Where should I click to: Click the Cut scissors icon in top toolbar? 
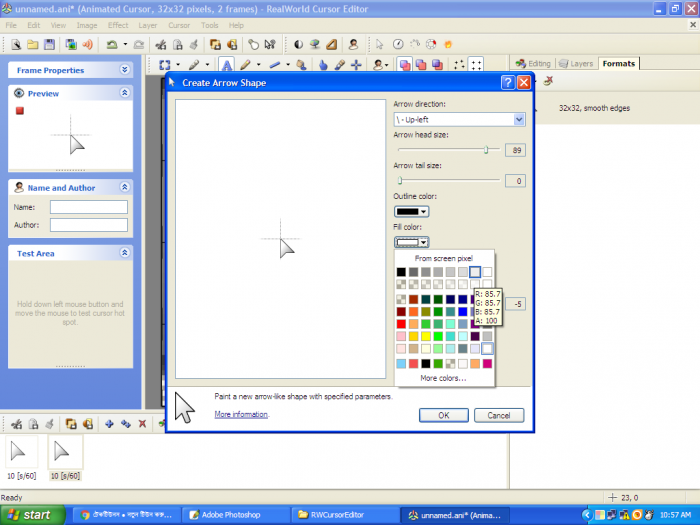coord(161,44)
